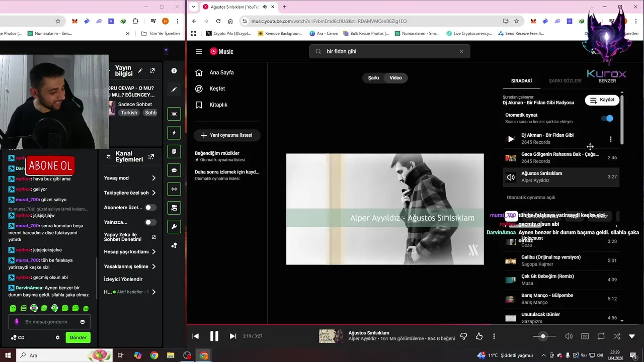Toggle Abonelere özel chat switch

coord(150,207)
